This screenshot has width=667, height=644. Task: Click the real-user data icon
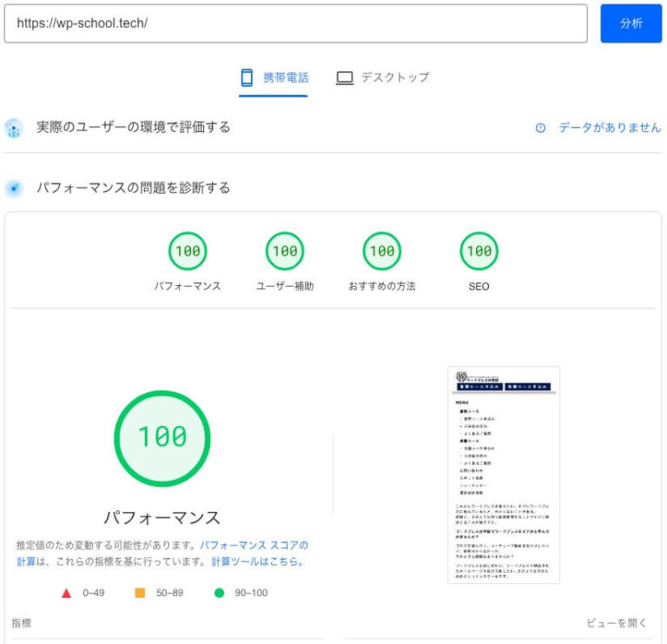pos(14,129)
